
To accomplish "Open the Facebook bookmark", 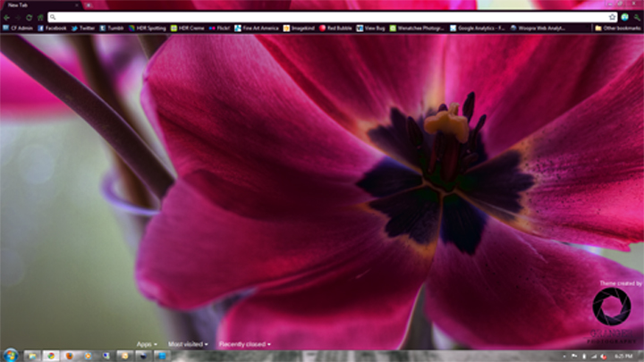I will [52, 28].
